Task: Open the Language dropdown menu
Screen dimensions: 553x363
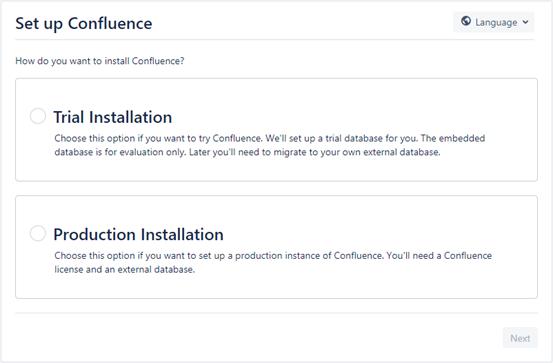Action: click(493, 22)
